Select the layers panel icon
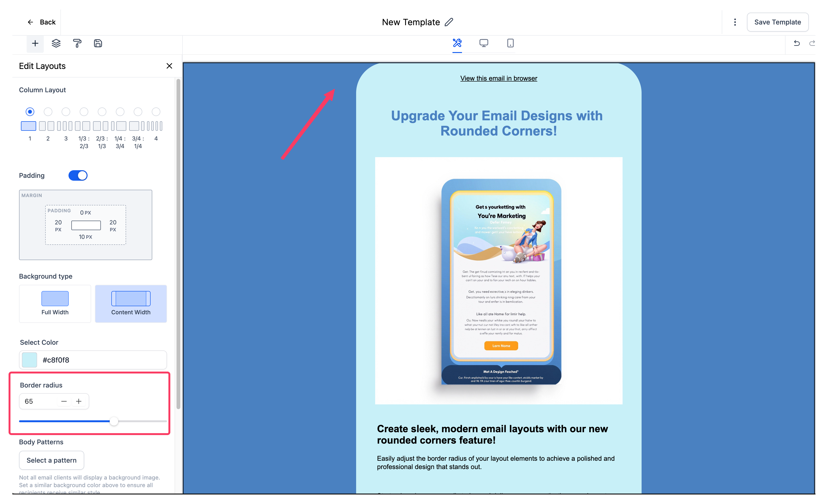Image resolution: width=825 pixels, height=504 pixels. click(x=56, y=44)
